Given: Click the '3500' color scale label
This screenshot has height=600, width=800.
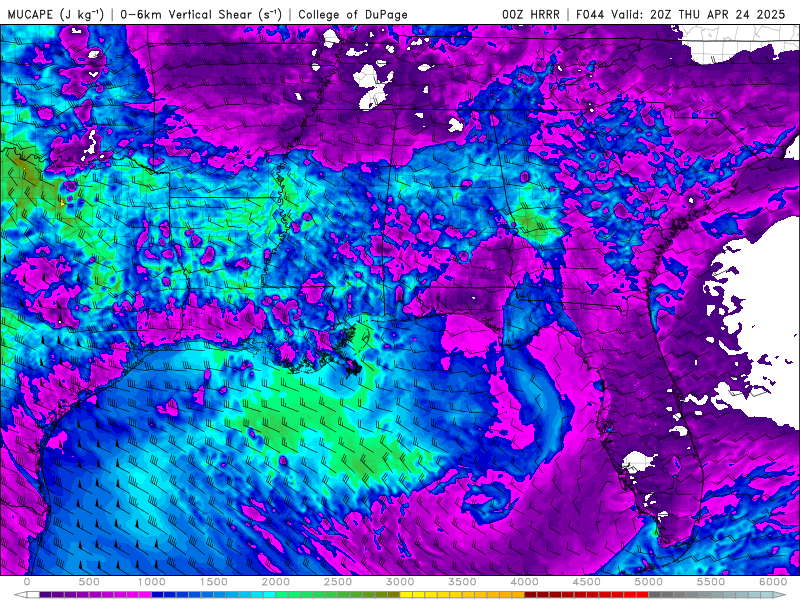Looking at the screenshot, I should [462, 582].
